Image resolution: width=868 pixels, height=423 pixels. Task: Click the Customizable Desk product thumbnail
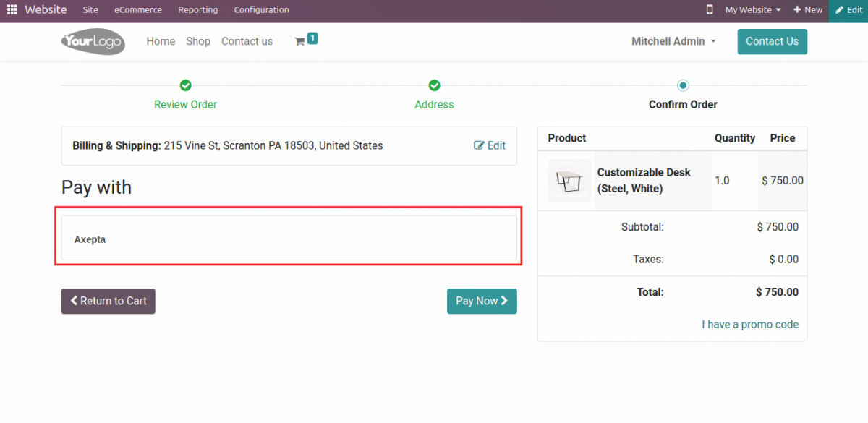569,180
